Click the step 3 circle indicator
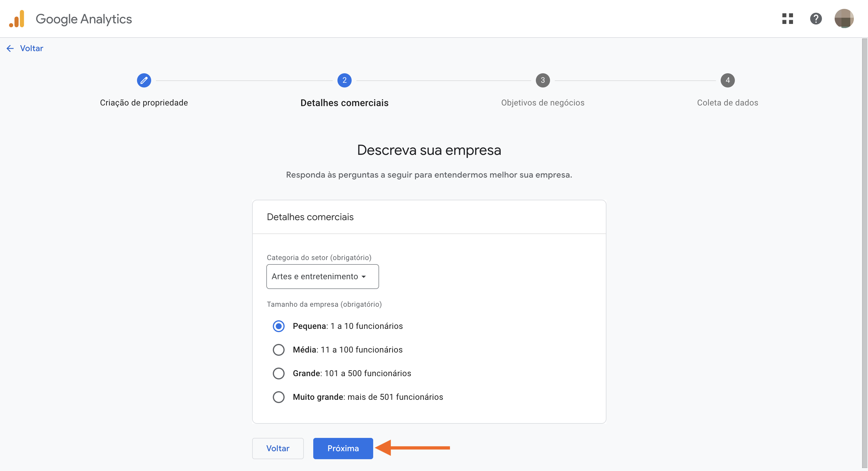Screen dimensions: 868x471 [543, 80]
